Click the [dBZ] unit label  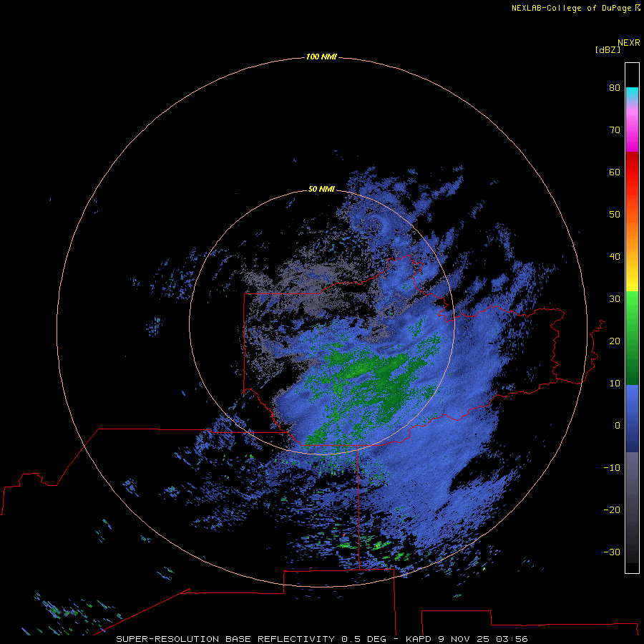[x=608, y=50]
